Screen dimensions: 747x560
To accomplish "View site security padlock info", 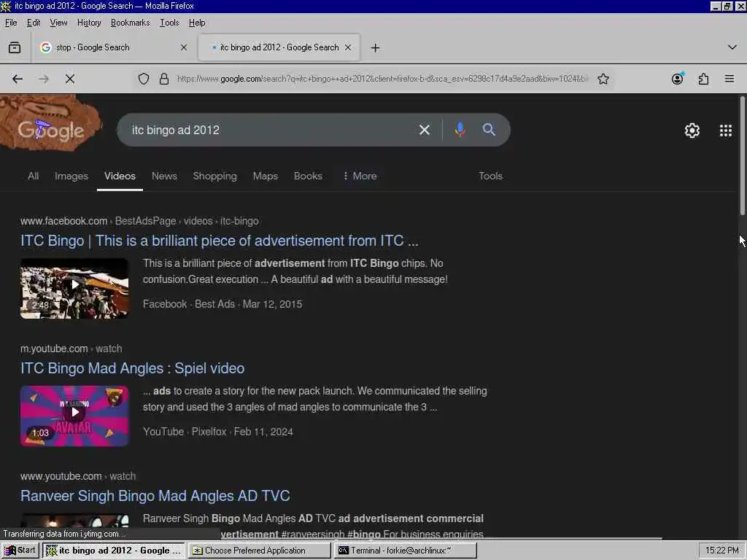I will point(164,79).
